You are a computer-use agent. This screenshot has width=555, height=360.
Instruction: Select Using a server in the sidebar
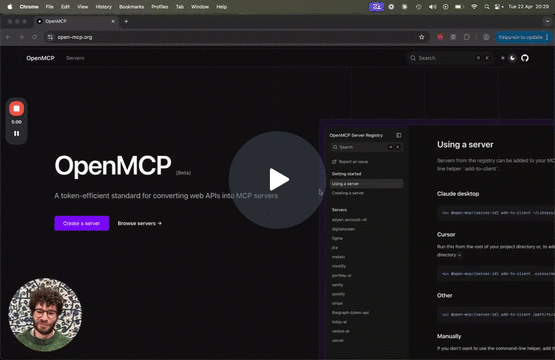pyautogui.click(x=366, y=184)
